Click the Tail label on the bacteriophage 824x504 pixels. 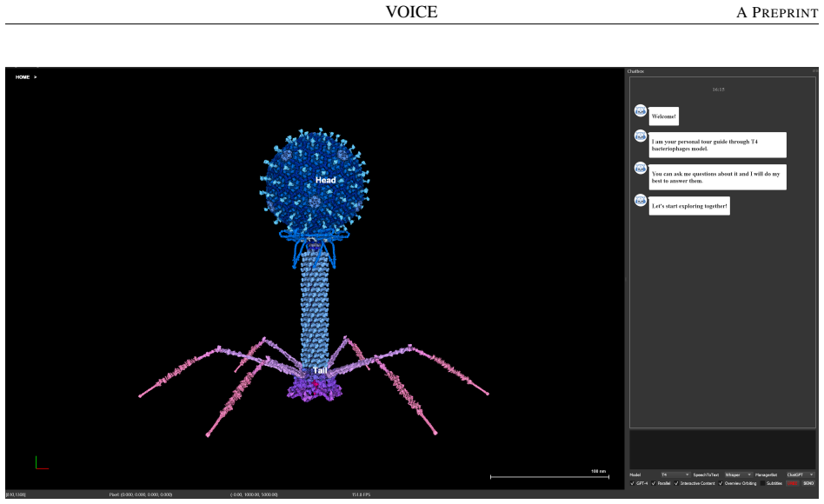320,370
